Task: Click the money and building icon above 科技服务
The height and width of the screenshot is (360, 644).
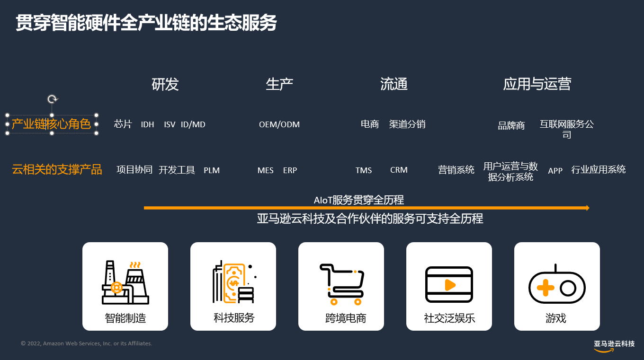Action: pos(234,281)
